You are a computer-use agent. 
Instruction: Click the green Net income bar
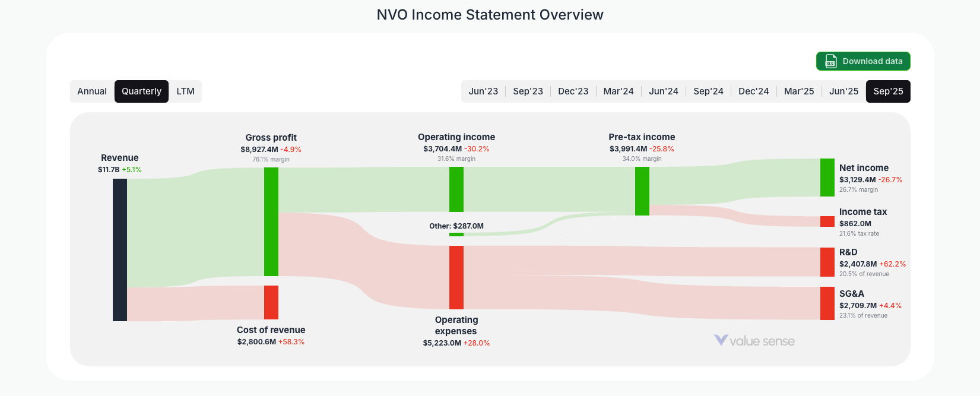827,178
